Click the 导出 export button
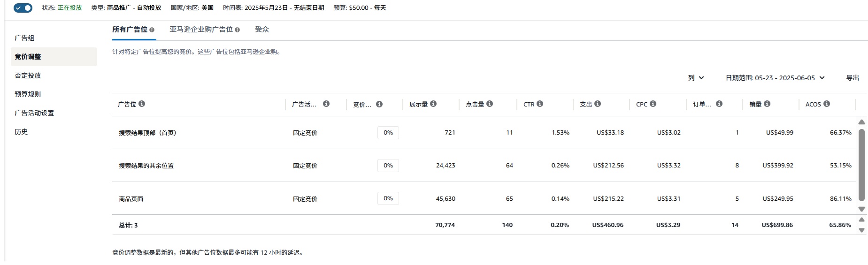 pos(853,78)
